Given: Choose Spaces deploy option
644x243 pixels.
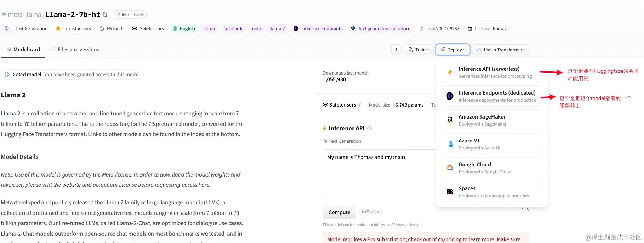Looking at the screenshot, I should click(492, 192).
